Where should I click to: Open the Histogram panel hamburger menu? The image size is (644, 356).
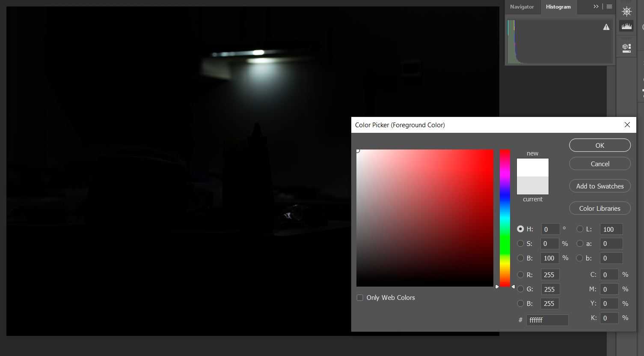coord(609,7)
